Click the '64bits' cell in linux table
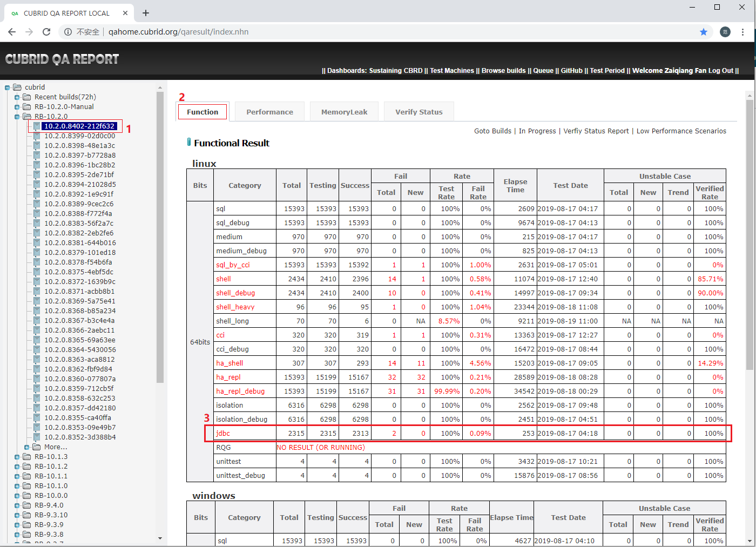756x547 pixels. coord(200,342)
